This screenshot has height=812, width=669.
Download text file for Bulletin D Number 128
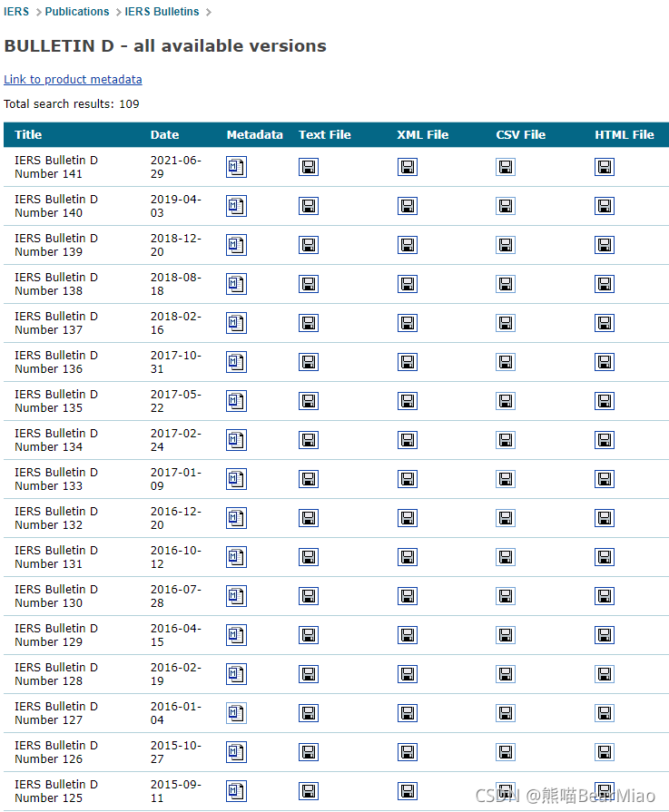(309, 674)
